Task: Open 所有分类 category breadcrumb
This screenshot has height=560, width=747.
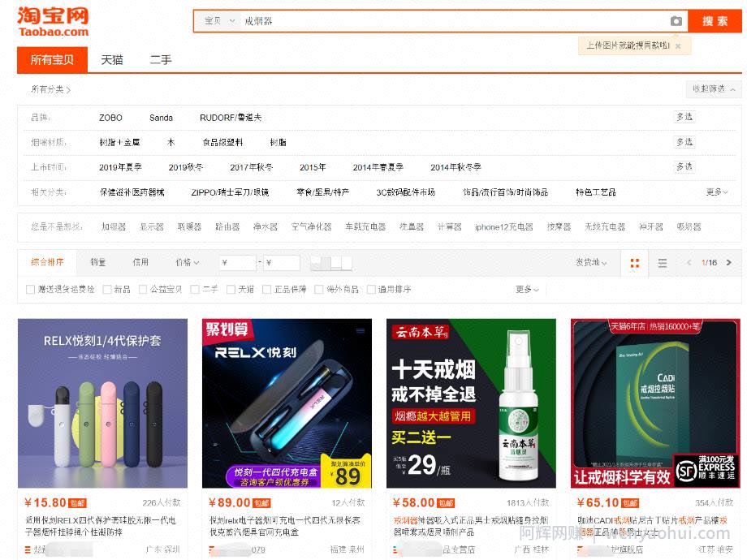Action: click(x=50, y=89)
